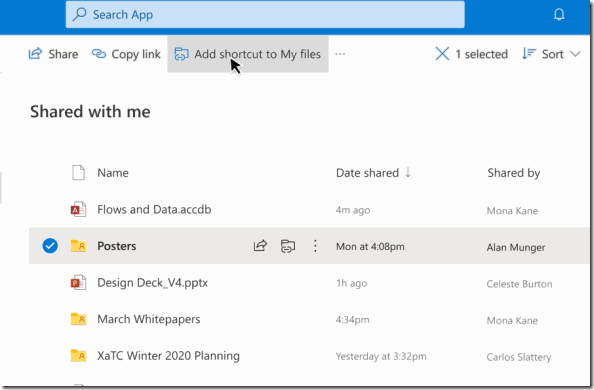Clear selection with the X icon

(442, 54)
